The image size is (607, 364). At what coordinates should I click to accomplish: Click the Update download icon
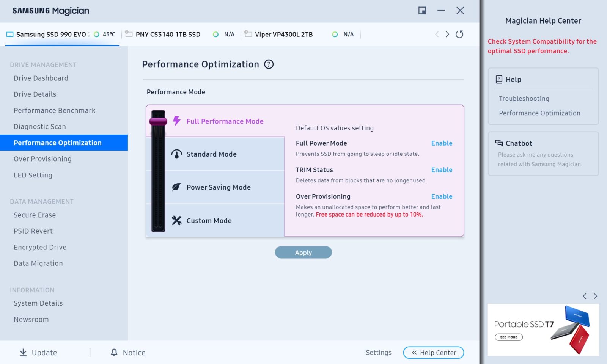coord(23,353)
